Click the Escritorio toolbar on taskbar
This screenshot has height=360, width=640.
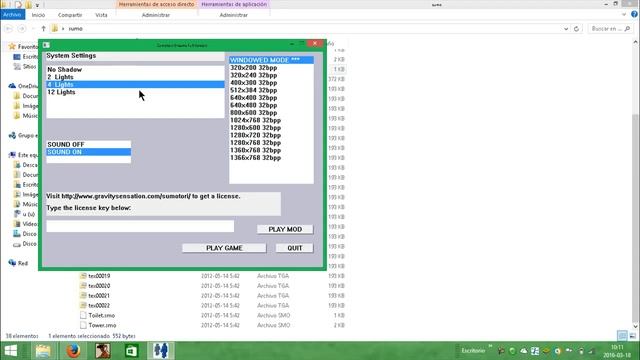[x=473, y=351]
